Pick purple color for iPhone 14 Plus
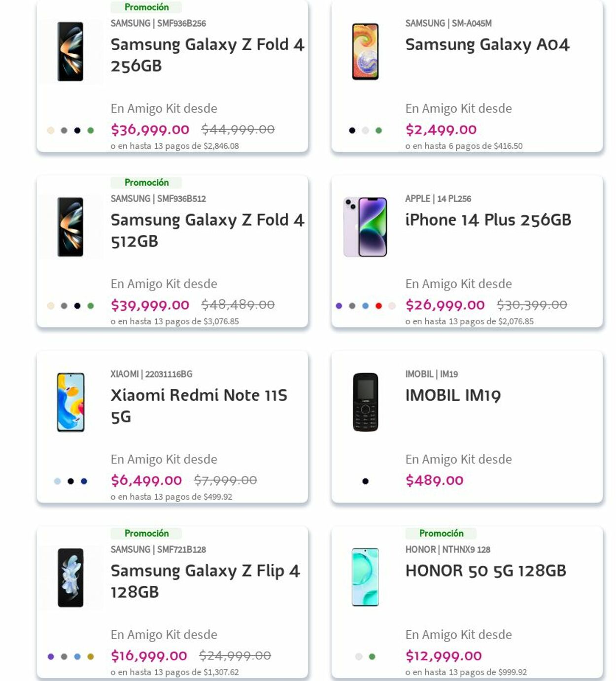616x681 pixels. click(x=339, y=306)
